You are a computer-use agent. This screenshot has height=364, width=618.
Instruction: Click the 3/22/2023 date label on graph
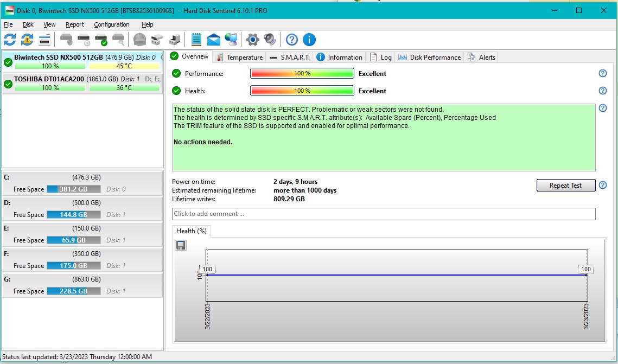[x=207, y=316]
